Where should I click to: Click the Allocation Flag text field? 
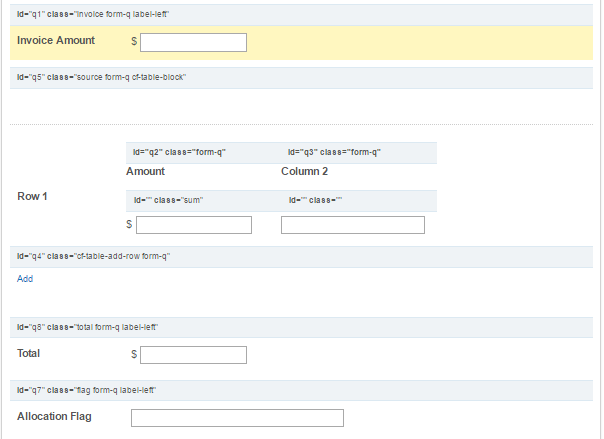click(x=237, y=417)
